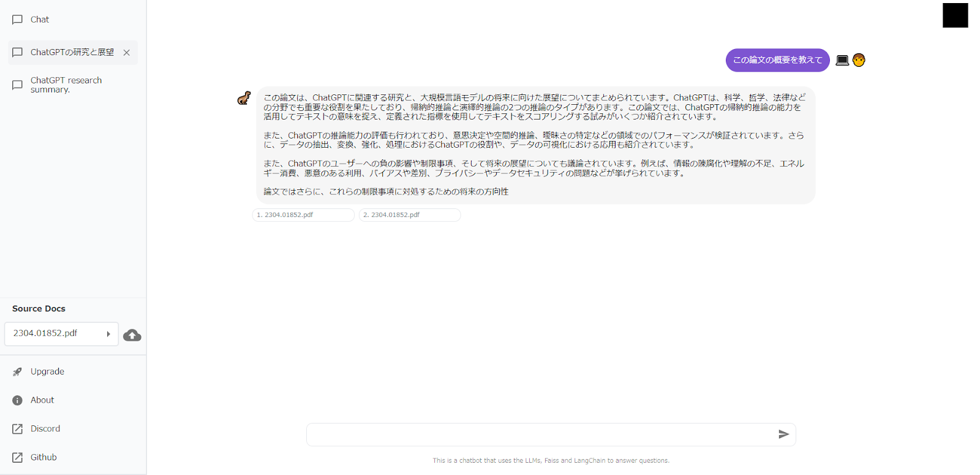This screenshot has width=980, height=475.
Task: Open first source reference 1. 2304.01852.pdf
Action: [x=303, y=215]
